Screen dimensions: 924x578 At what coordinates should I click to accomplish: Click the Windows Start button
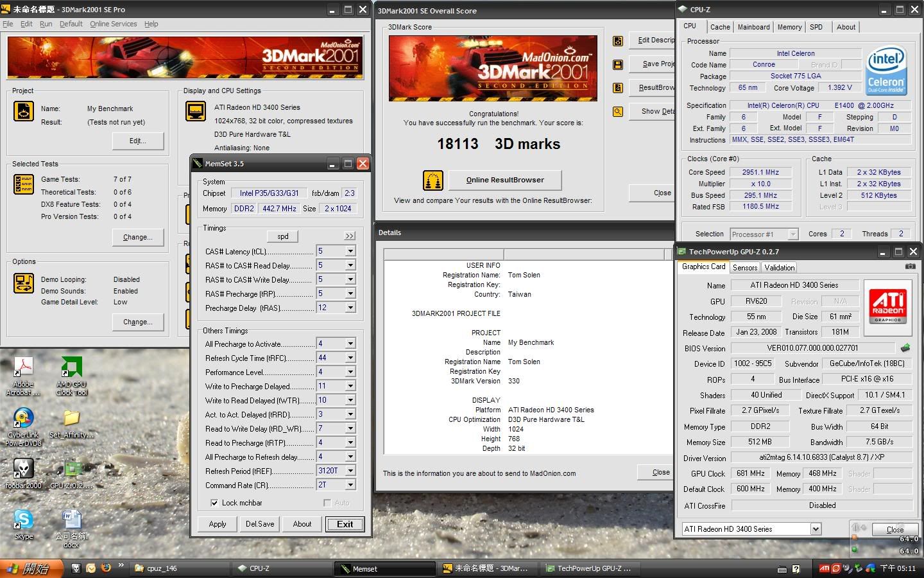32,568
